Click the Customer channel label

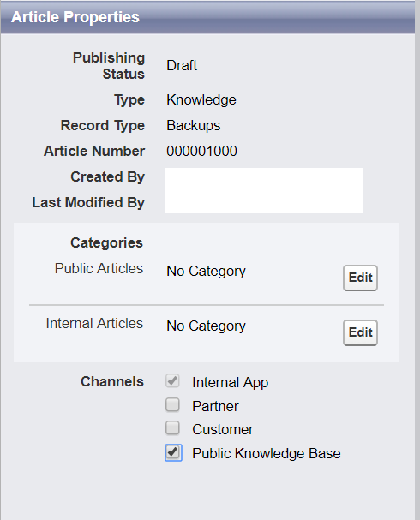(223, 430)
